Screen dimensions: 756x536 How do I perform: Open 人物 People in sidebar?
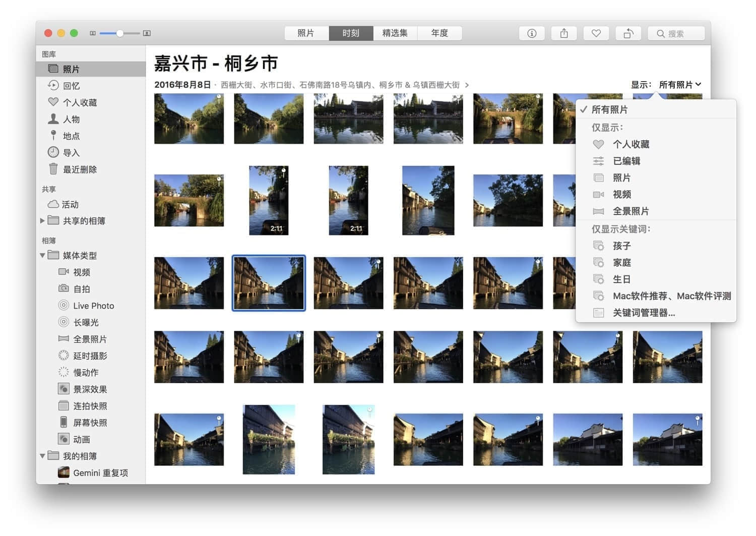[x=91, y=119]
